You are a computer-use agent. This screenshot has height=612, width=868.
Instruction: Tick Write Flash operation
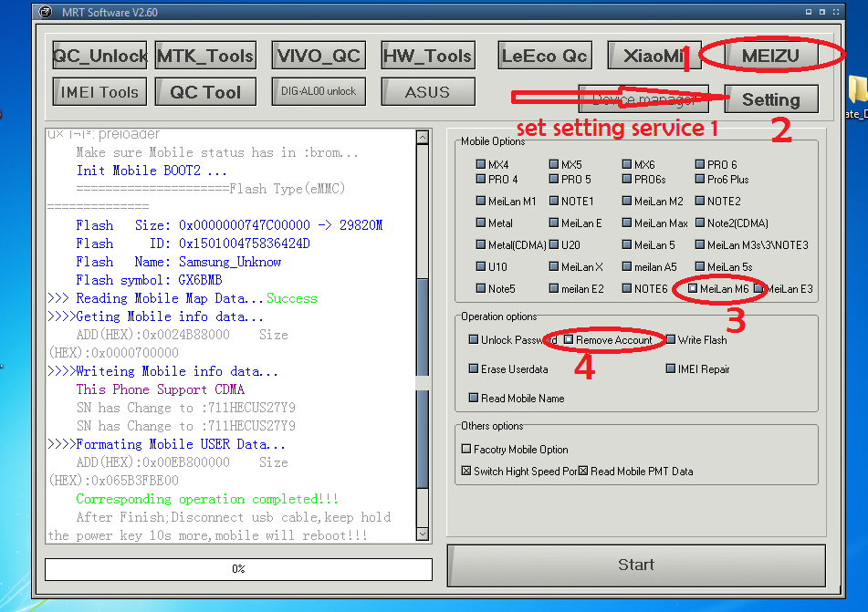(x=670, y=339)
